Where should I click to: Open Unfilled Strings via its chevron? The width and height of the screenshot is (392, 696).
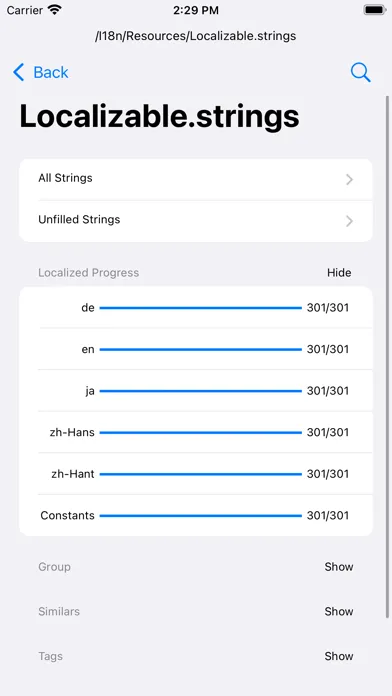[349, 221]
